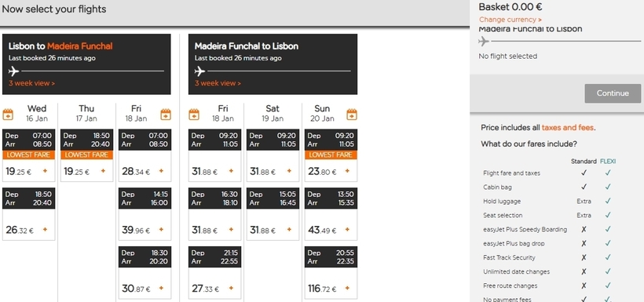Show later outbound dates with the calendar icon beside Fri 18 Jan
The width and height of the screenshot is (644, 302).
tap(166, 114)
